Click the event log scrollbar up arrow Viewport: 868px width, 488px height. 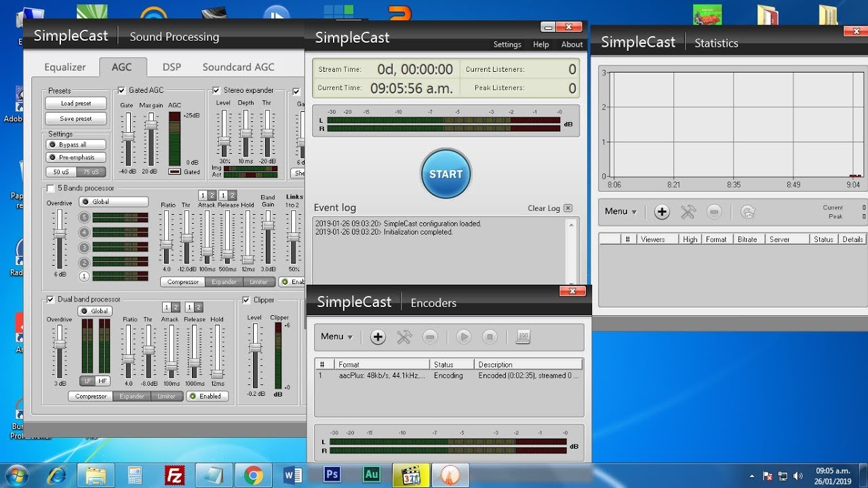[572, 223]
